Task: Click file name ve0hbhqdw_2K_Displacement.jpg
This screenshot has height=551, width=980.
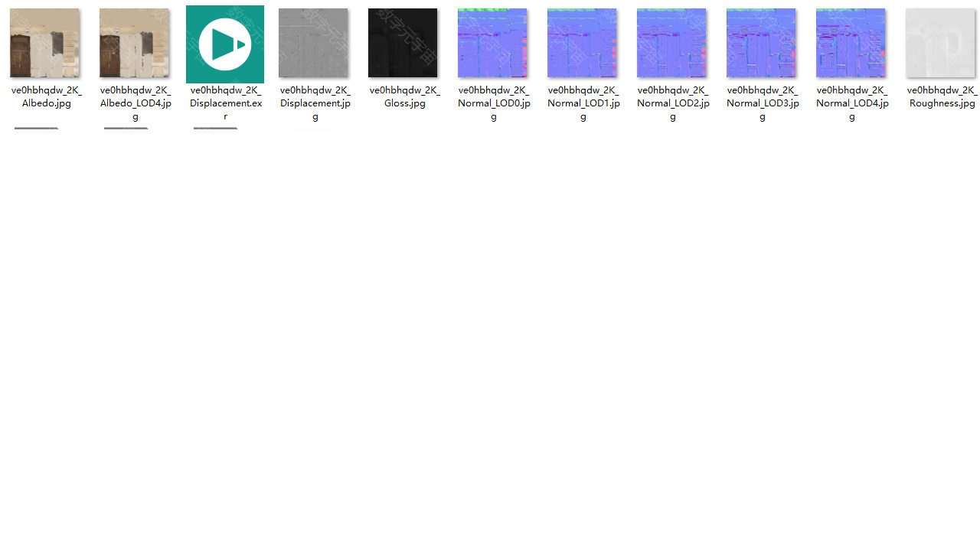Action: [x=315, y=103]
